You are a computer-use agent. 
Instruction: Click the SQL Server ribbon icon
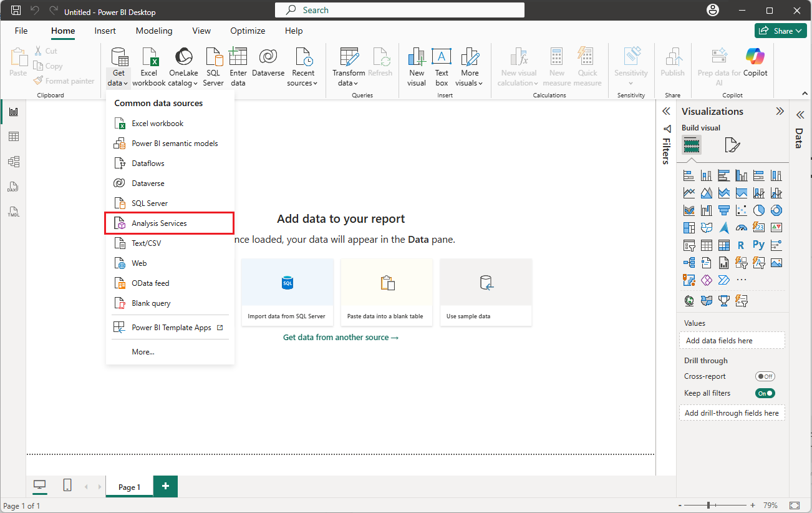pyautogui.click(x=213, y=67)
